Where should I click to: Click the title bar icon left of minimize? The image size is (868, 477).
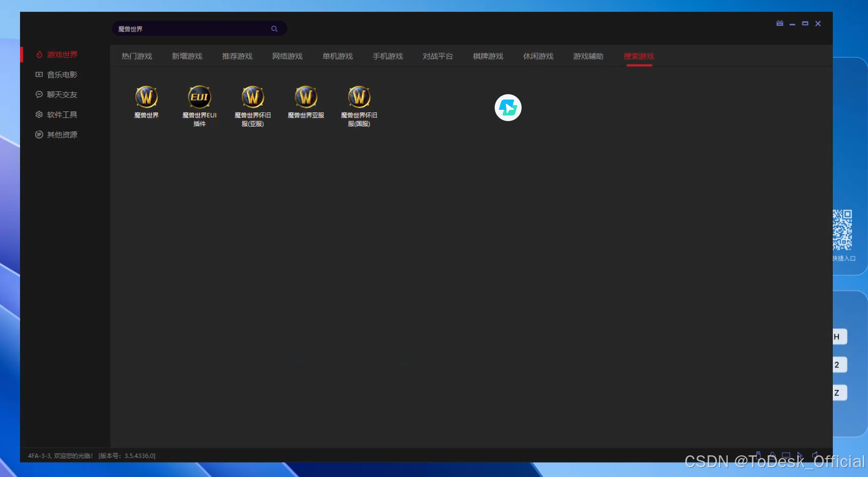pyautogui.click(x=780, y=23)
